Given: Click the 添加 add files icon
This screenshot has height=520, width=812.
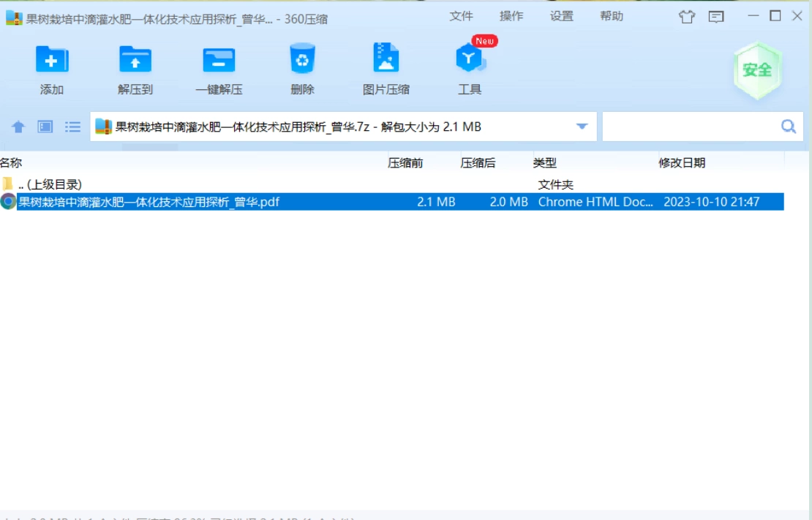Looking at the screenshot, I should 52,59.
